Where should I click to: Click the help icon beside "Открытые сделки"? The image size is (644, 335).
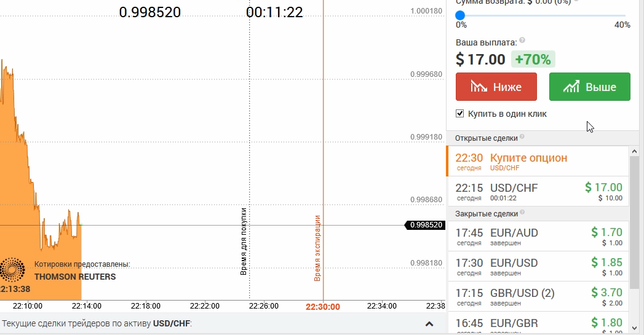click(x=522, y=137)
